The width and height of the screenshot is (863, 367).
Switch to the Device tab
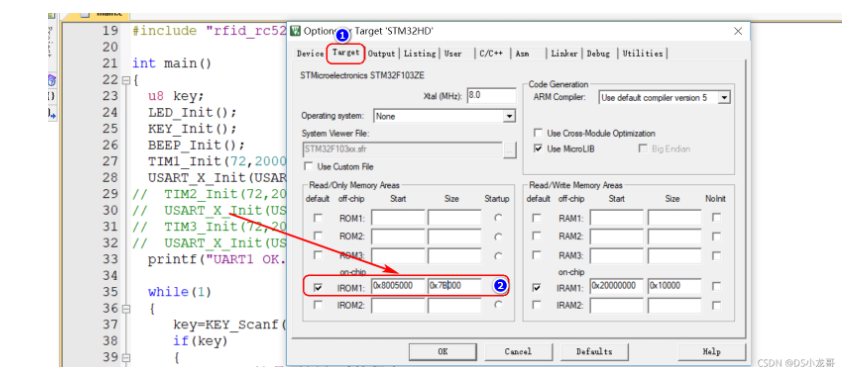310,53
